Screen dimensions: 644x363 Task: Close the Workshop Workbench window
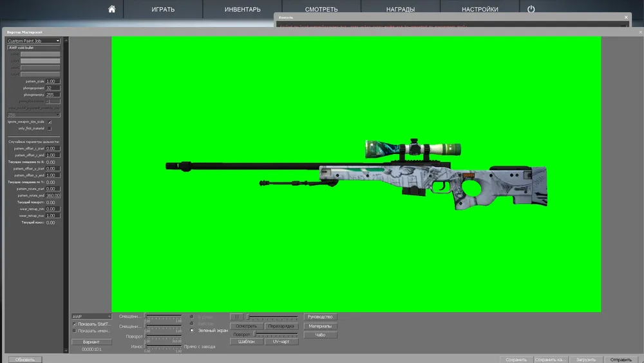(639, 32)
